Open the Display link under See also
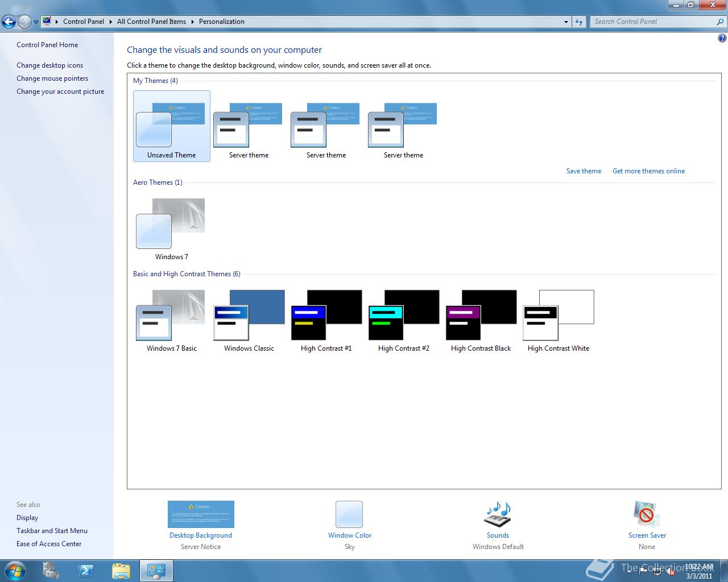Screen dimensions: 728x582 tap(27, 518)
